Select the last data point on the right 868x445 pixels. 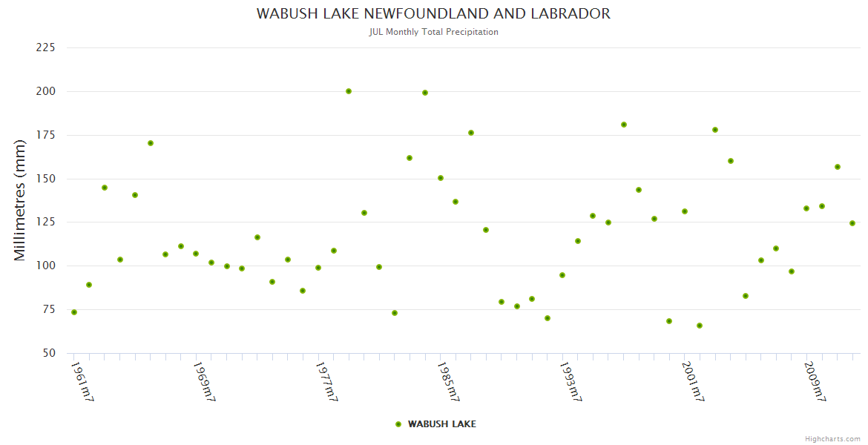pos(852,223)
